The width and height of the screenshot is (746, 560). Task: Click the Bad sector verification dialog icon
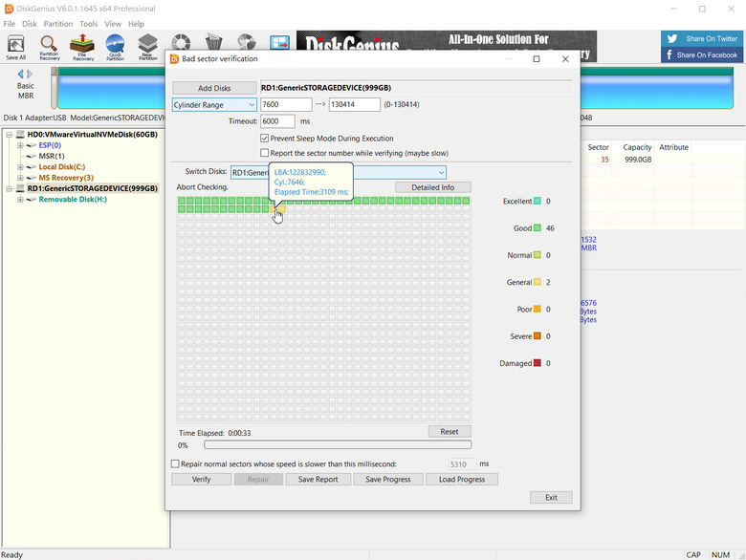175,59
